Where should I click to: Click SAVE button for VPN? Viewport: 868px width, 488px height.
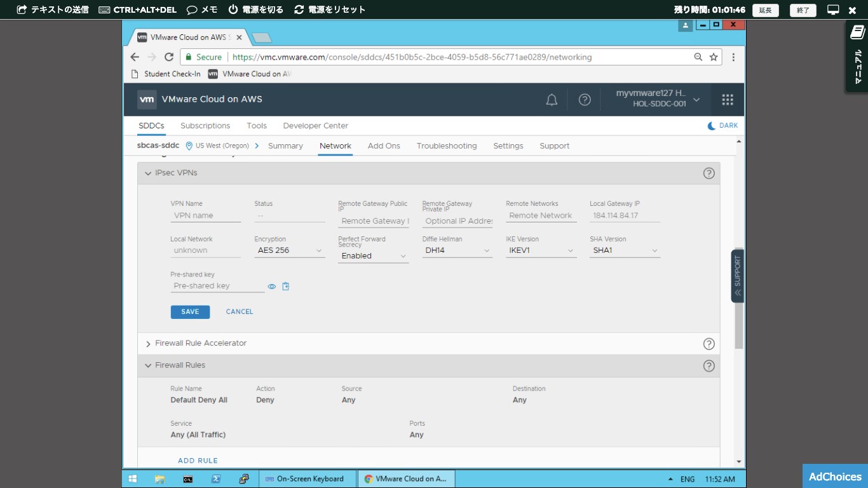[x=190, y=312]
